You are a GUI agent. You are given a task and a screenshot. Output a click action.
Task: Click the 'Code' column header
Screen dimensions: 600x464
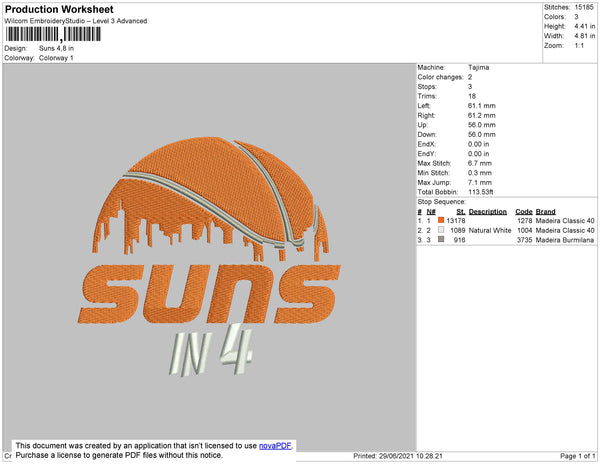[x=524, y=212]
